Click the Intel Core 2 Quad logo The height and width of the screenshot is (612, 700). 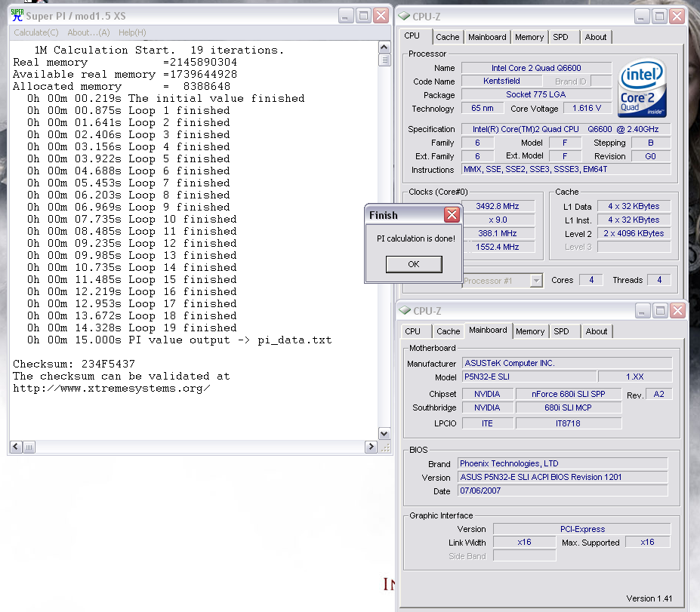pyautogui.click(x=642, y=88)
